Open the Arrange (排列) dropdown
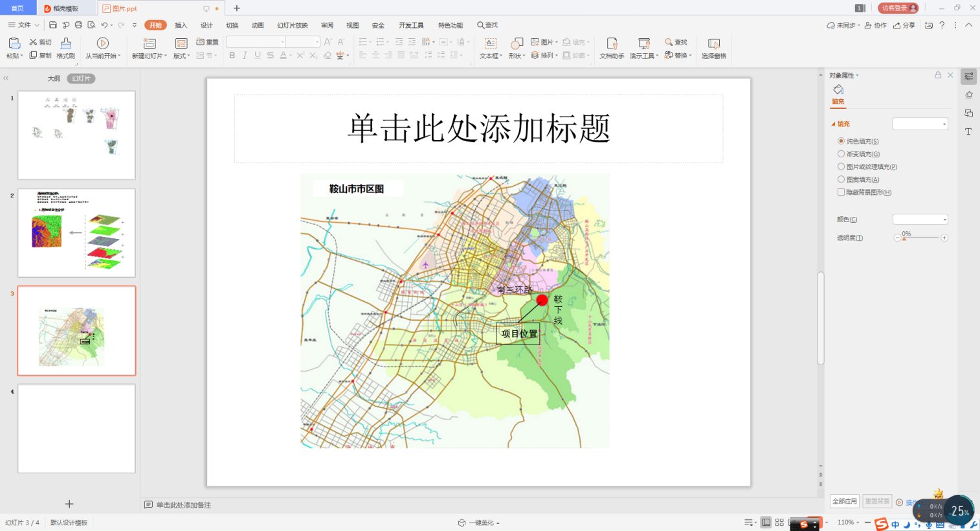This screenshot has width=980, height=531. (x=544, y=56)
